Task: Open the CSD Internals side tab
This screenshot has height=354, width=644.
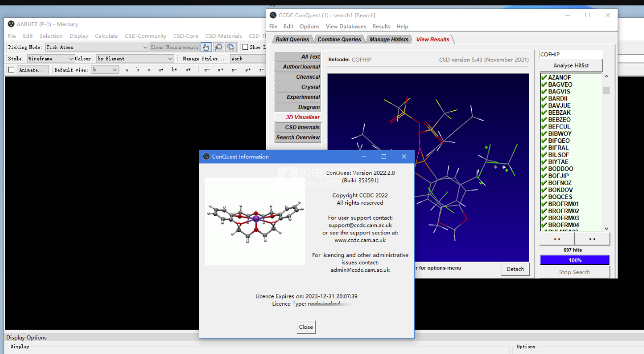Action: 298,128
